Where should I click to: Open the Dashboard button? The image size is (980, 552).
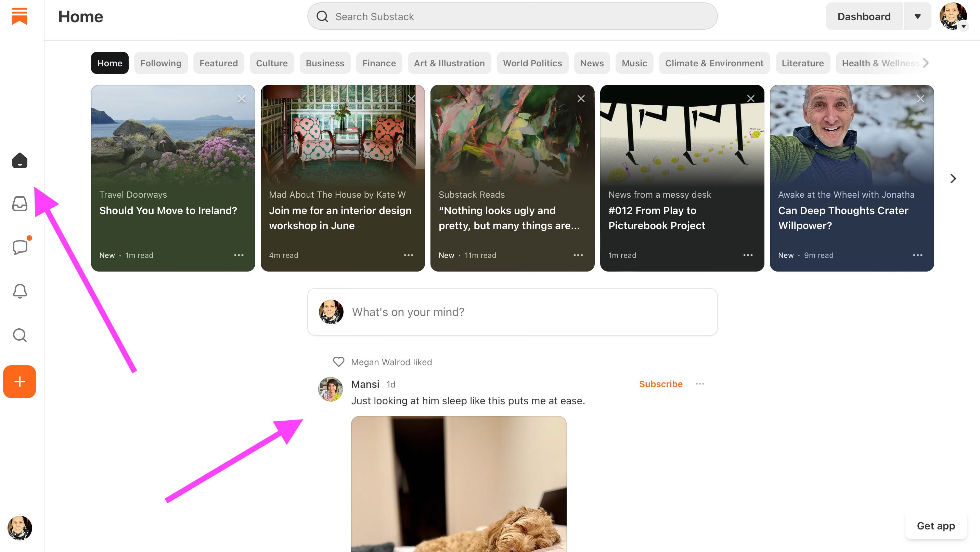pyautogui.click(x=864, y=16)
